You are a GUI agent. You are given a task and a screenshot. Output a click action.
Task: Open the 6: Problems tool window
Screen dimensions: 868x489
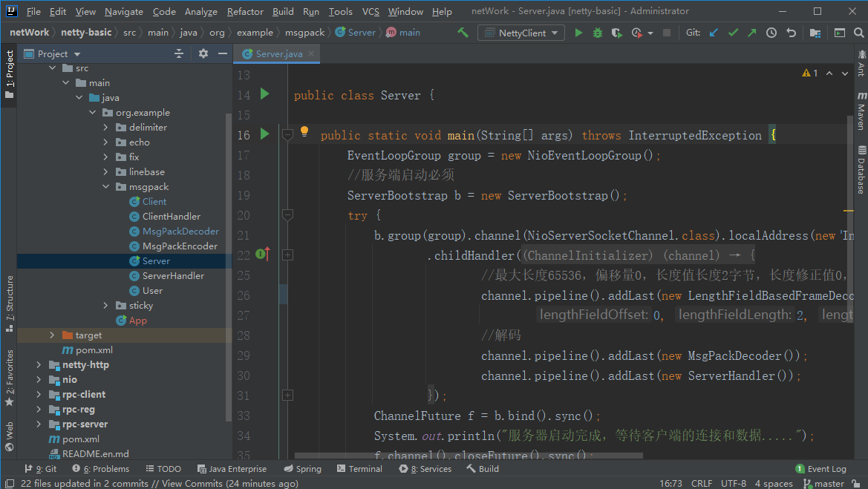[101, 468]
